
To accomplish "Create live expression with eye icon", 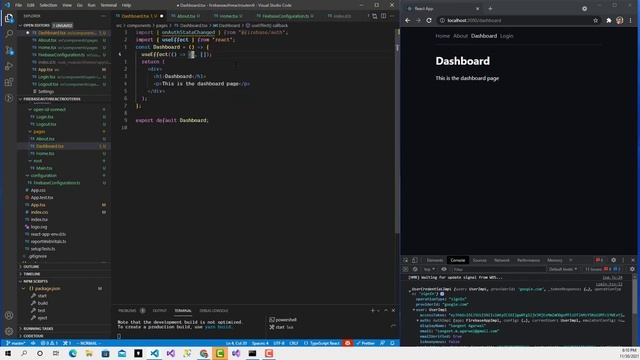I will [x=444, y=269].
